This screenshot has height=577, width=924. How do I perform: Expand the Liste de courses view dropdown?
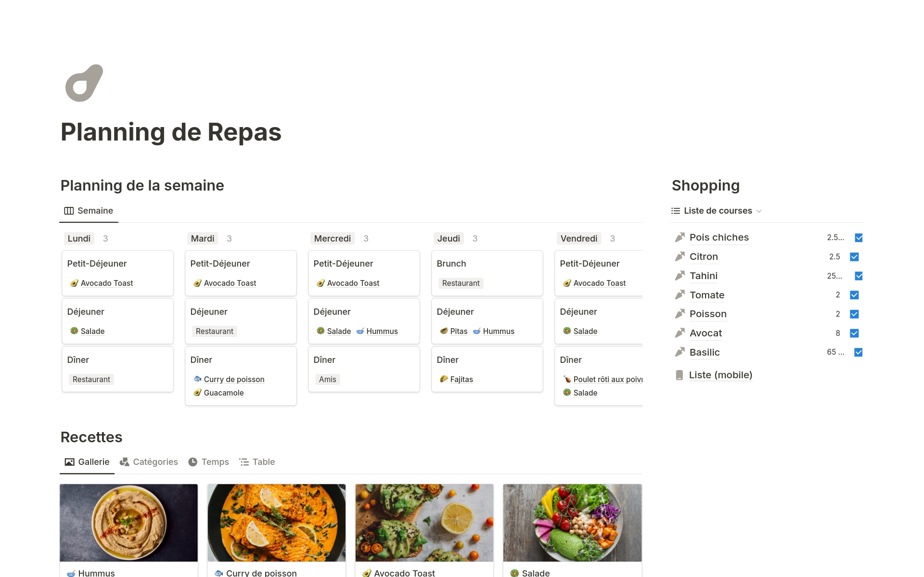pos(759,211)
